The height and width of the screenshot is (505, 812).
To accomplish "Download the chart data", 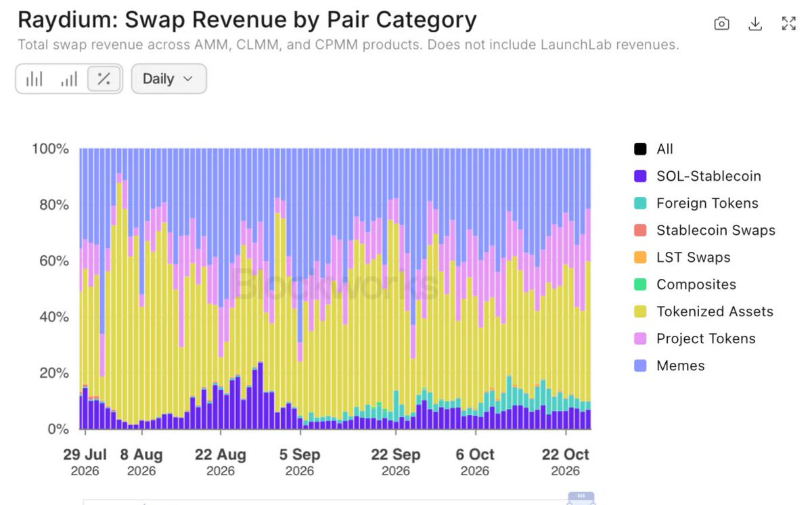I will tap(755, 24).
